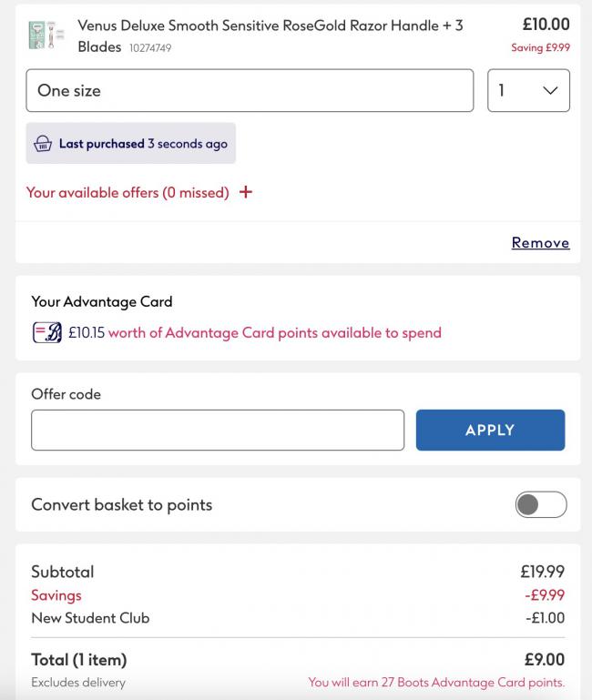The height and width of the screenshot is (700, 592).
Task: Expand Your available offers (0 missed)
Action: click(x=128, y=192)
